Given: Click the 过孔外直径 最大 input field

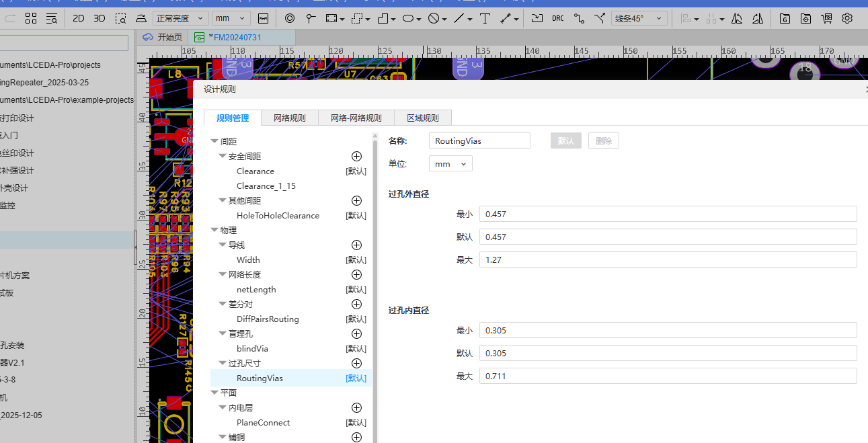Looking at the screenshot, I should (668, 259).
